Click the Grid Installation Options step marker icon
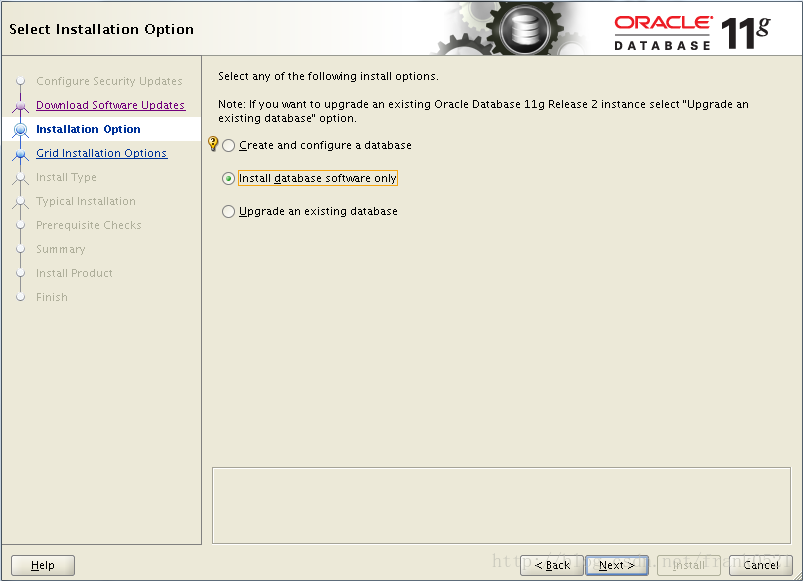The image size is (803, 581). tap(20, 154)
